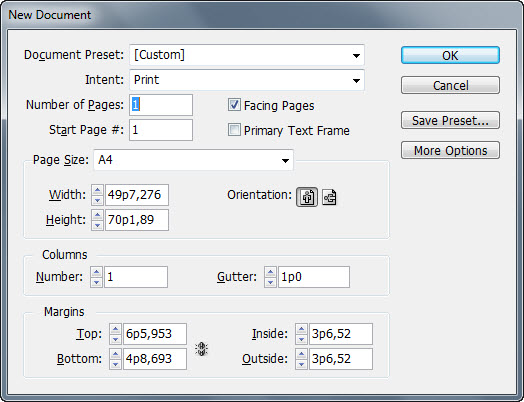
Task: Decrease Top margin with down arrow
Action: click(x=115, y=339)
